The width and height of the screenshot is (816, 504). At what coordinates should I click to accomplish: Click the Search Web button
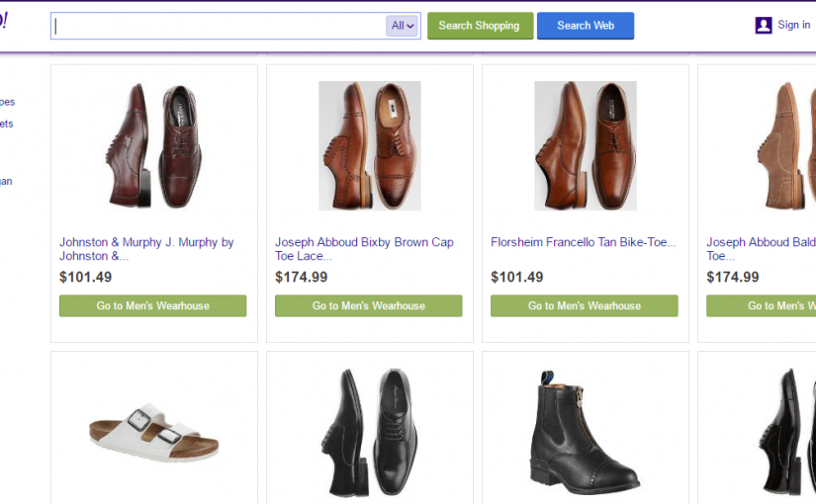586,26
